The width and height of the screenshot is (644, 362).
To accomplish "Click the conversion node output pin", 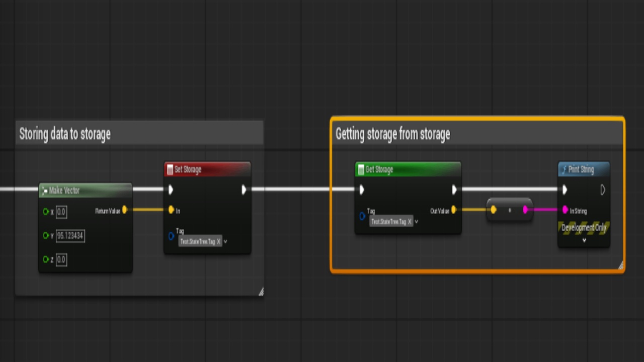I will tap(525, 210).
